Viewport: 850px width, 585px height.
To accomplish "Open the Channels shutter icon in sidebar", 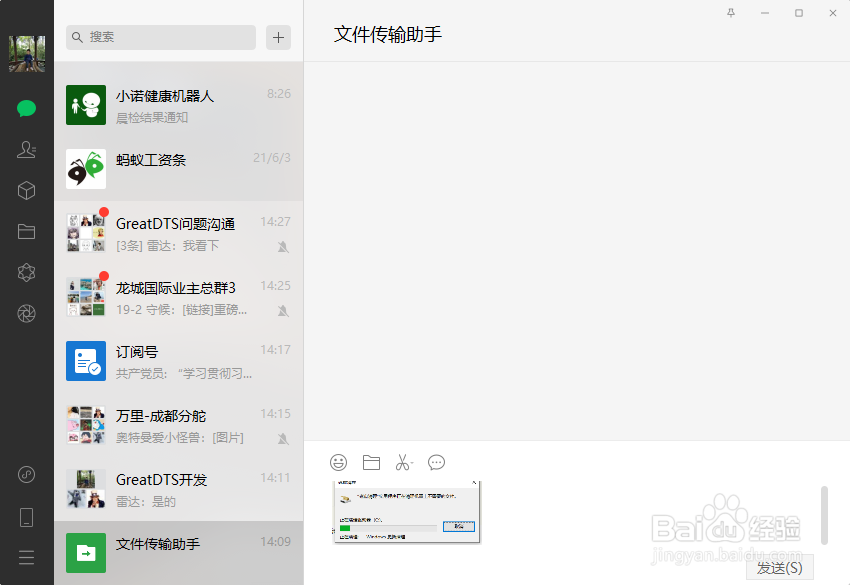I will click(x=27, y=313).
